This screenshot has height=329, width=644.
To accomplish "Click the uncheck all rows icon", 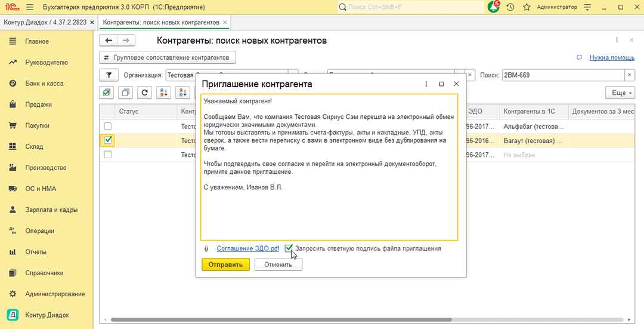I will pyautogui.click(x=126, y=93).
